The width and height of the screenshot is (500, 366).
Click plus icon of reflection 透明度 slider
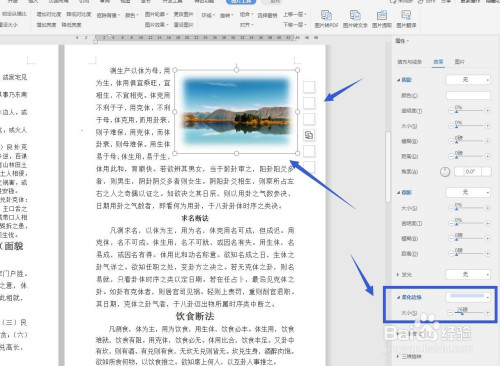(x=488, y=223)
